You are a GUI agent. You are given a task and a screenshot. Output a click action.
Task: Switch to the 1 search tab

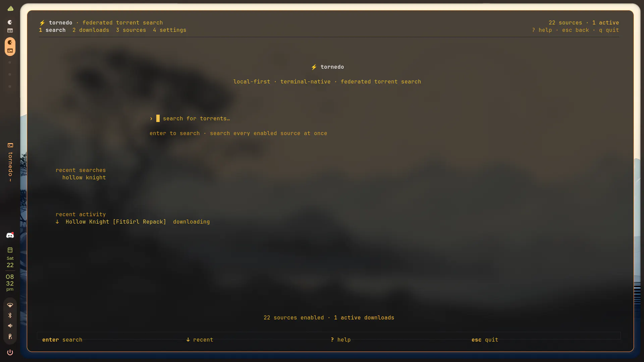click(52, 30)
